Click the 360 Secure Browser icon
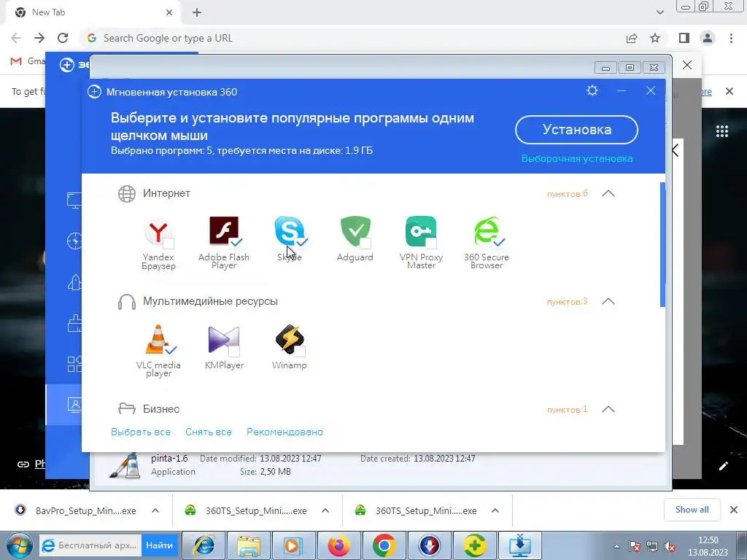Screen dimensions: 747x560 [487, 231]
